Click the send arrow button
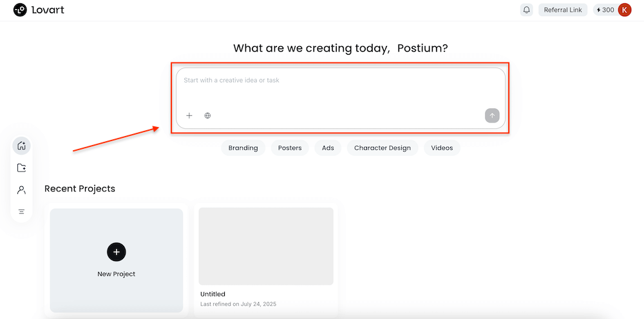 pos(492,115)
